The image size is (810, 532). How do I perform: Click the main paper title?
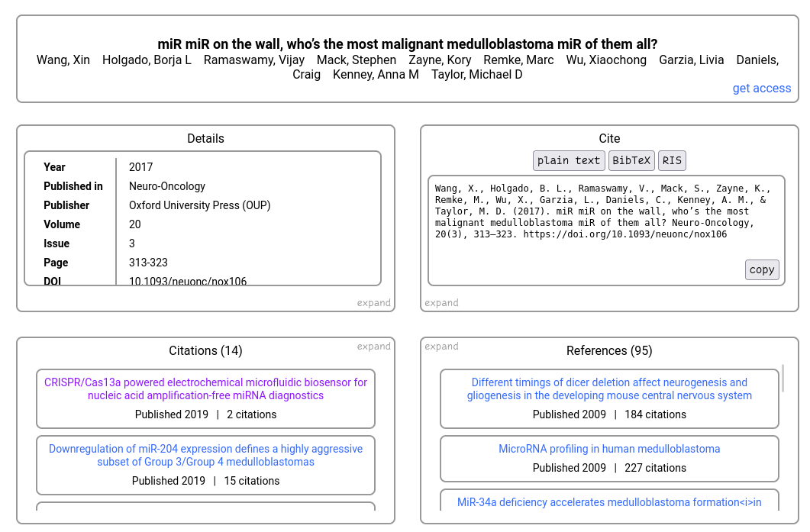pyautogui.click(x=408, y=44)
